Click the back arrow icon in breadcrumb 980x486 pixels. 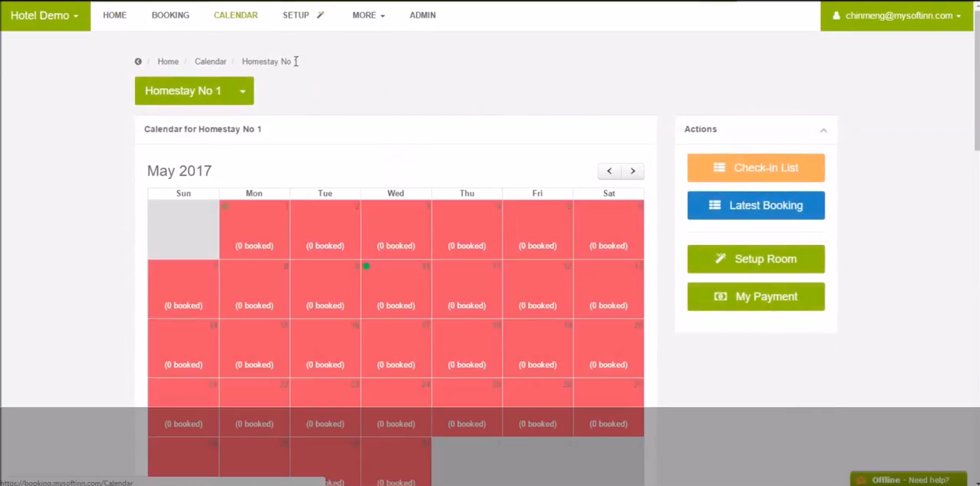point(138,61)
